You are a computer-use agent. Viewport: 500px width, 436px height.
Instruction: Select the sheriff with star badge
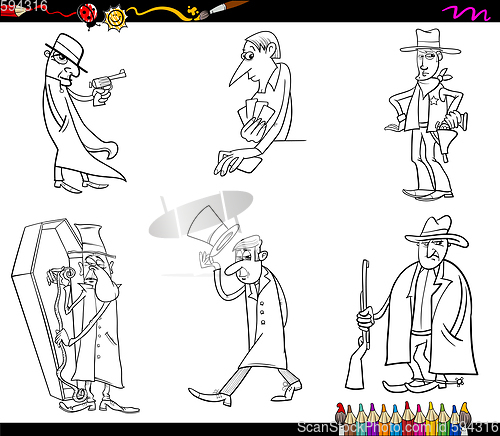(x=427, y=115)
